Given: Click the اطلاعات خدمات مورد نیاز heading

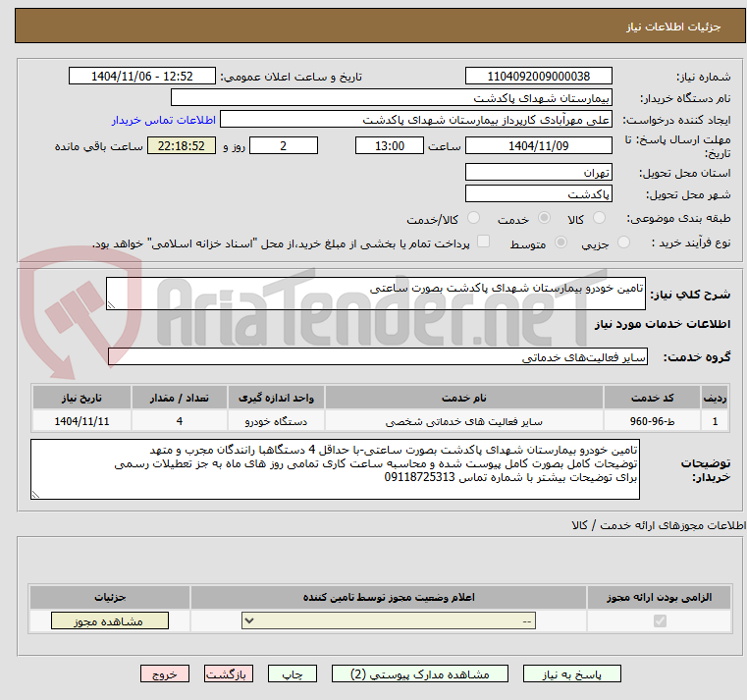Looking at the screenshot, I should [663, 324].
